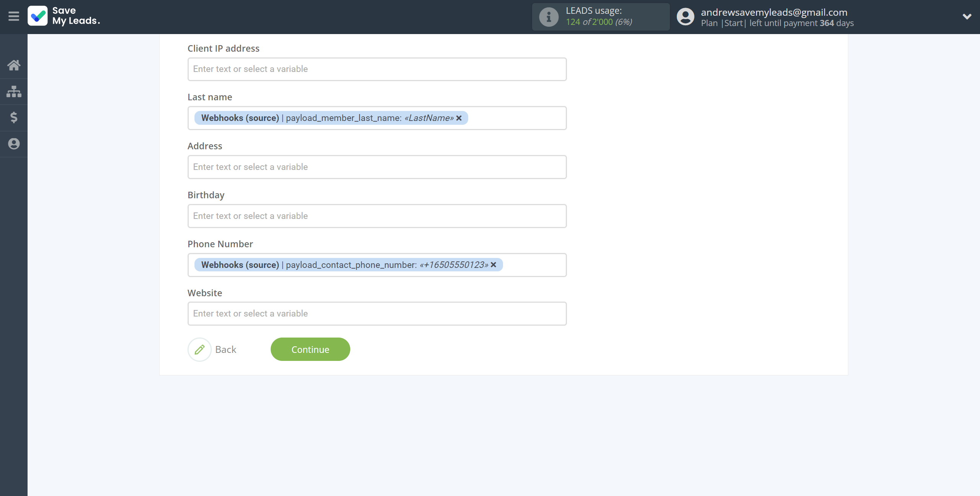Expand the account dropdown chevron
Viewport: 980px width, 496px height.
point(967,16)
